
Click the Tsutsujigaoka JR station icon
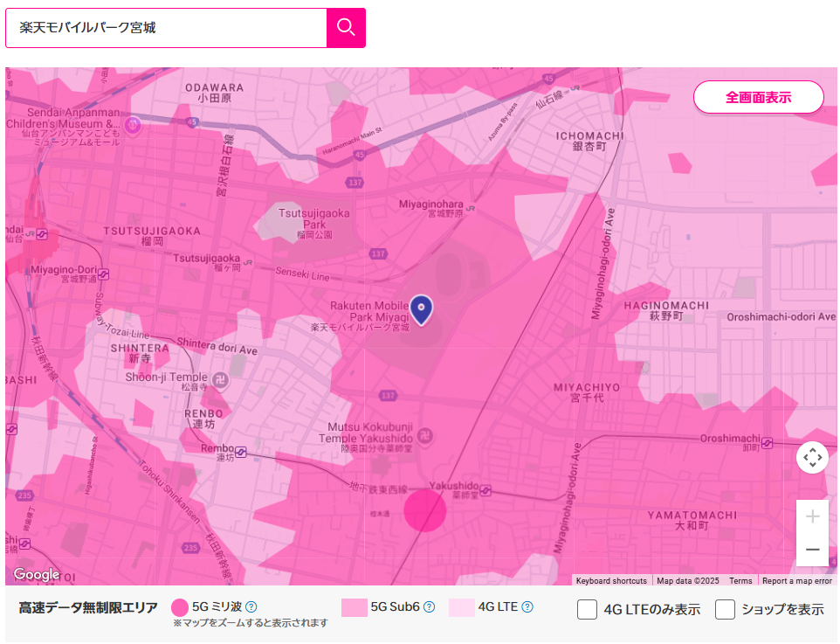[247, 263]
